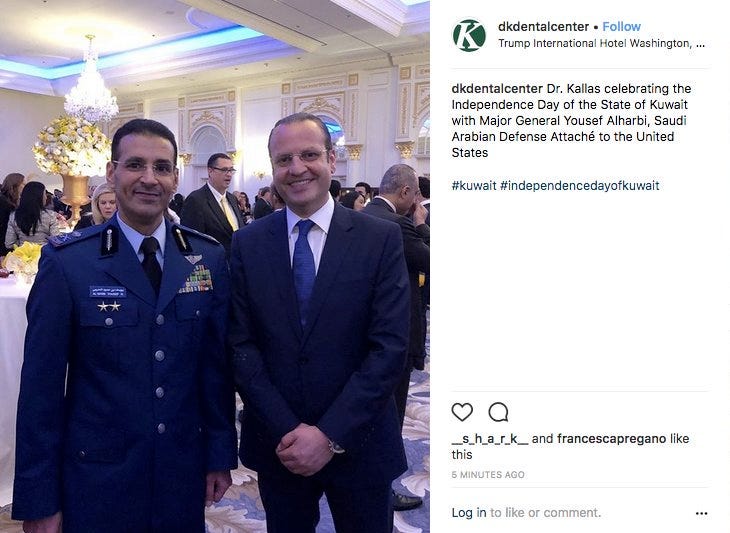
Task: View francescapregano liker profile
Action: [612, 439]
